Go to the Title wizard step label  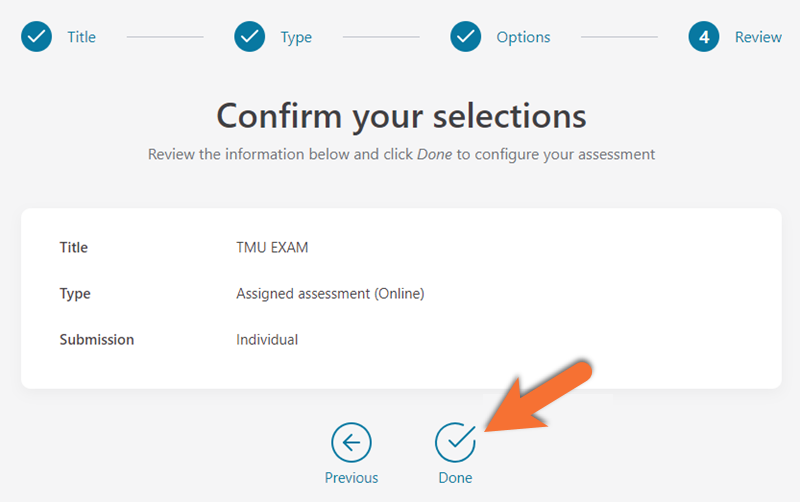tap(82, 37)
